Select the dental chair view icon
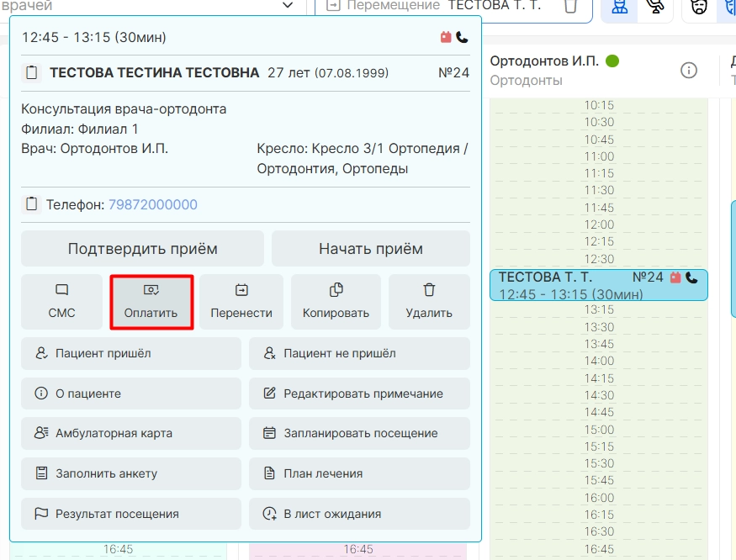The image size is (736, 560). coord(655,7)
